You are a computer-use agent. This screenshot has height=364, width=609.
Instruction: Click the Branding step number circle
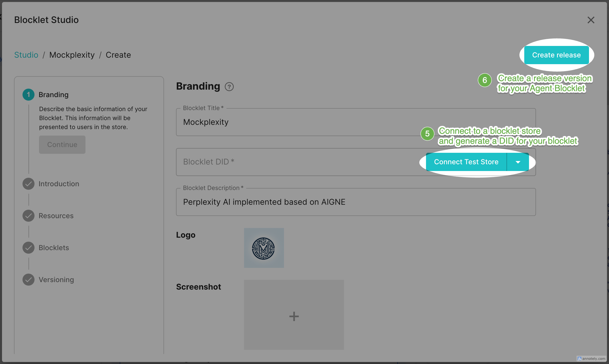pyautogui.click(x=28, y=95)
